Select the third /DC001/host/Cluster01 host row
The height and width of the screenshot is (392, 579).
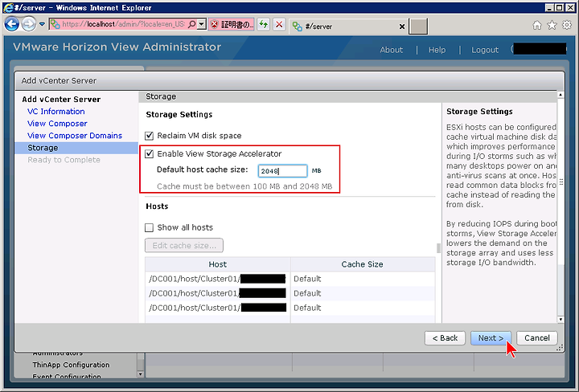(x=289, y=308)
